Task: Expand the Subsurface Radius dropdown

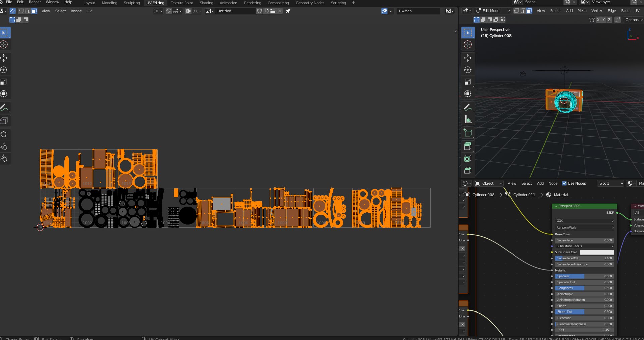Action: (x=585, y=246)
